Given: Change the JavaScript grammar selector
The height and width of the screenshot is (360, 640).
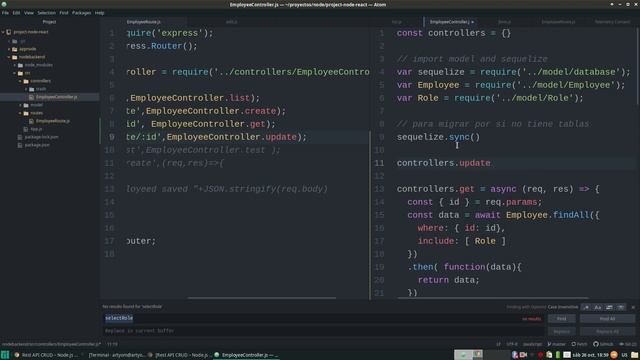Looking at the screenshot, I should click(x=533, y=344).
